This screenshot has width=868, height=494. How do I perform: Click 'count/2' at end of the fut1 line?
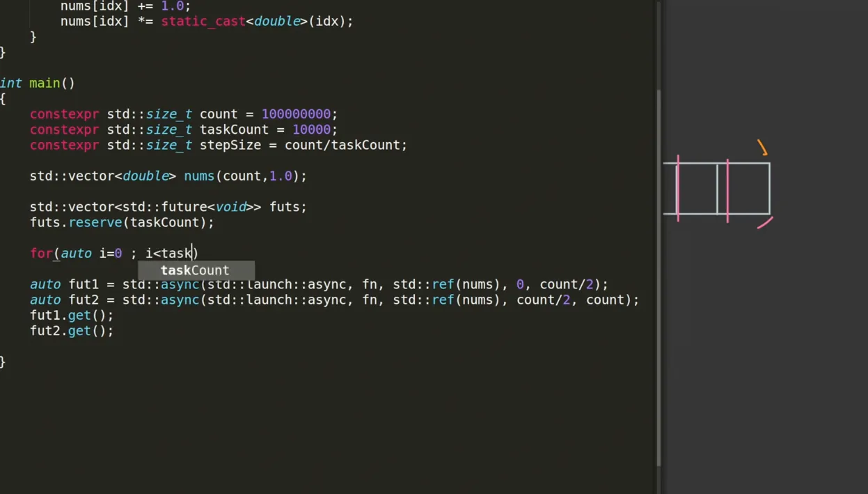pos(567,284)
